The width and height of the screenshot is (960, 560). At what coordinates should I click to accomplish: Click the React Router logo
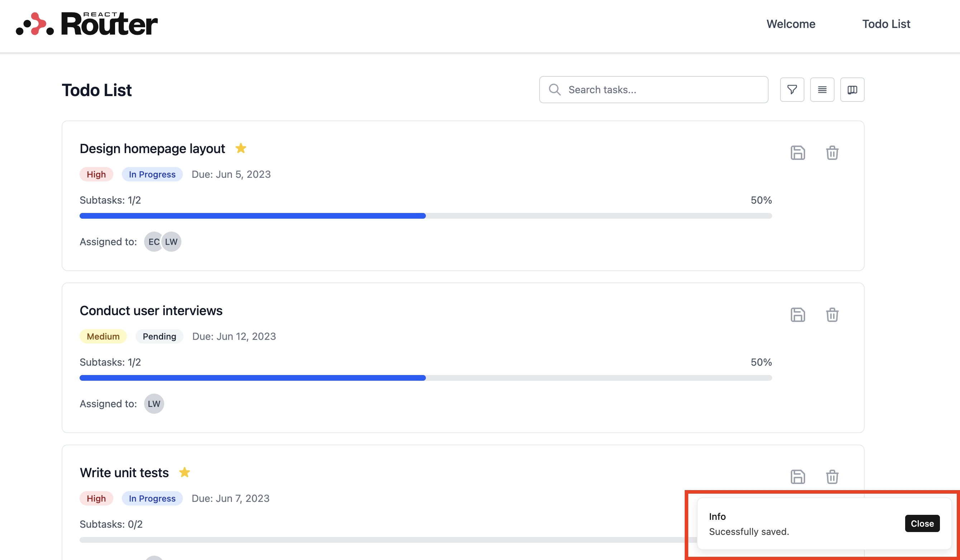(x=87, y=24)
